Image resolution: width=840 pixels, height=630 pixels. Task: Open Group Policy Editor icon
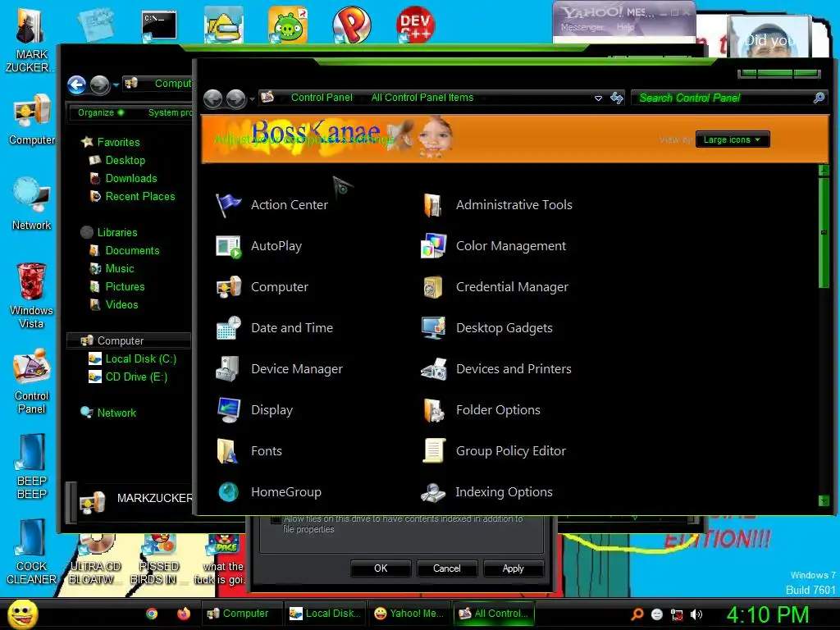pyautogui.click(x=433, y=451)
